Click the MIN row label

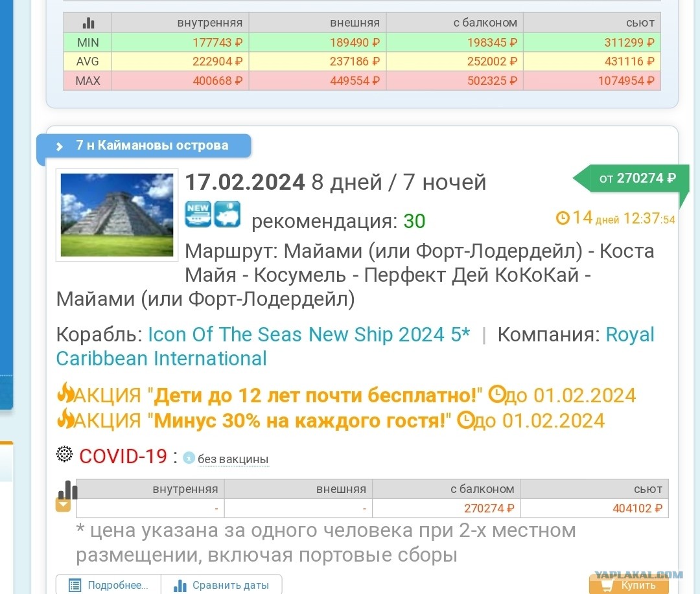pyautogui.click(x=88, y=42)
